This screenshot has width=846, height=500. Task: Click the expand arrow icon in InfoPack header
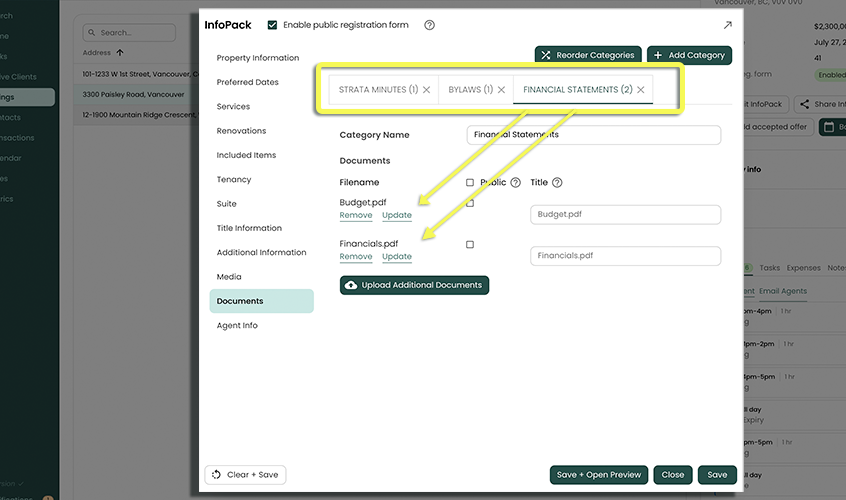727,25
